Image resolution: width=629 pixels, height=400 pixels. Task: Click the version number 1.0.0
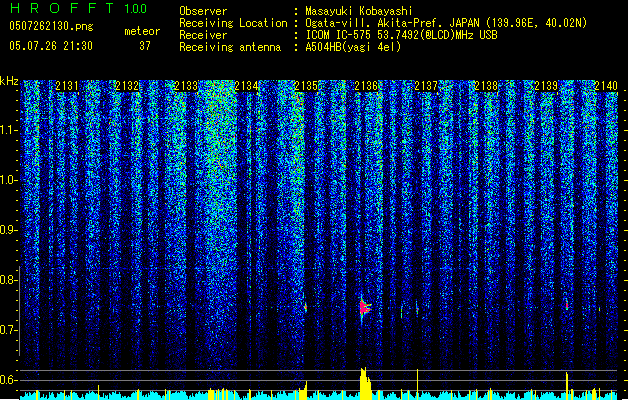point(136,9)
